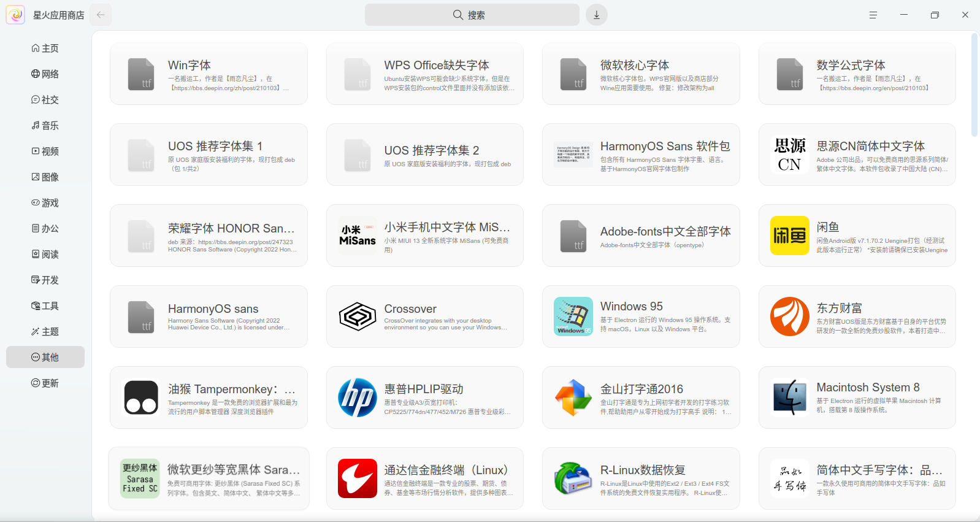Open the HarmonyOS Sans 软件包 card

641,155
